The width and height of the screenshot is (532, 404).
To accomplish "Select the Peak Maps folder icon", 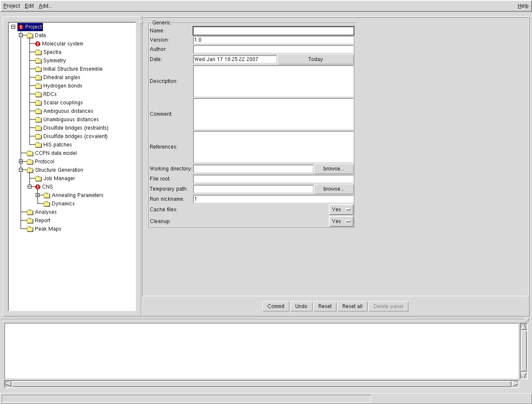I will 30,229.
